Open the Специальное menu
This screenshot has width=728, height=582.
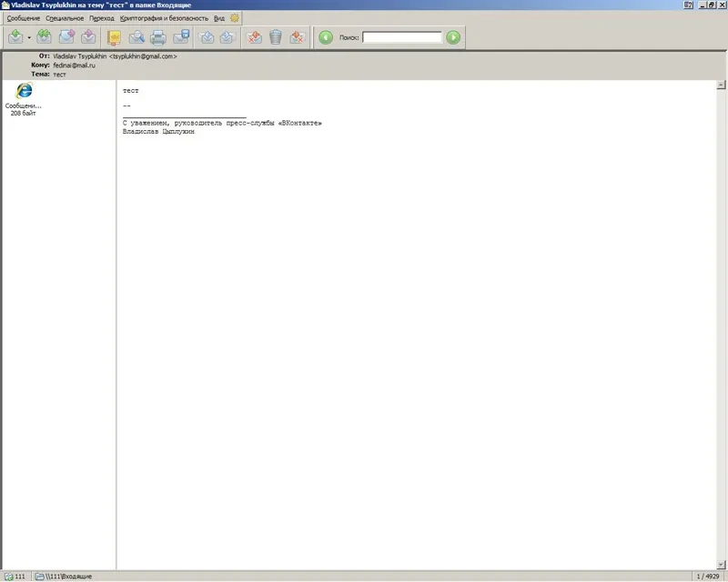click(65, 18)
